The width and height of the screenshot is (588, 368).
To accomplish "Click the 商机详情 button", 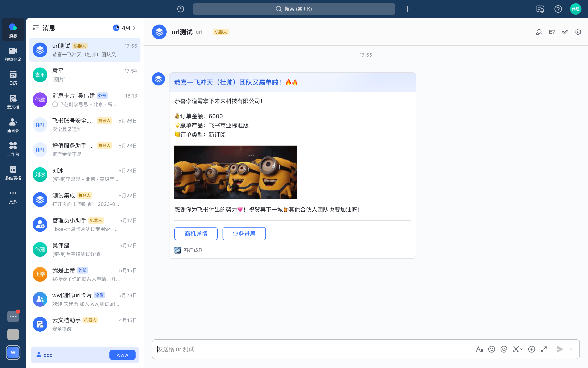I will (196, 234).
